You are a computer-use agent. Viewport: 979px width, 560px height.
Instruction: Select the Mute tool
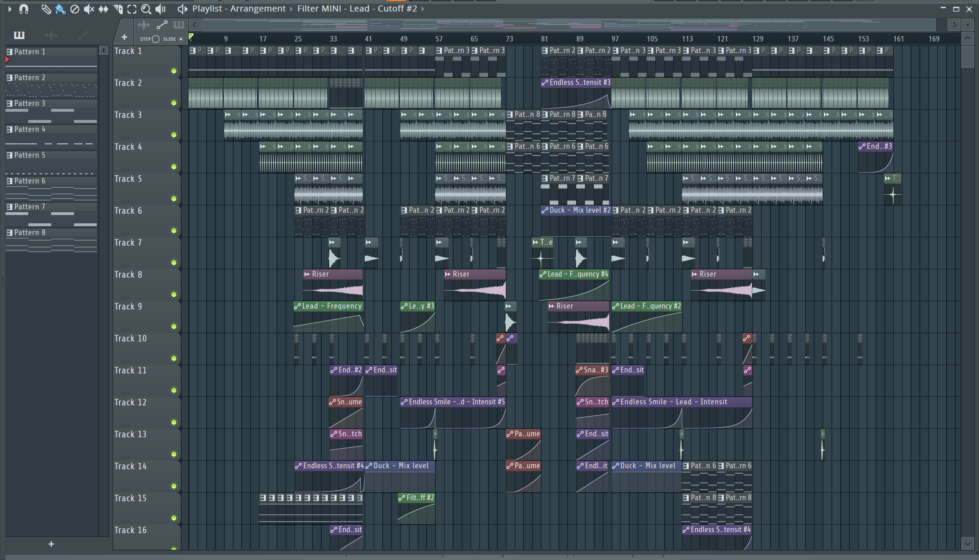(x=89, y=9)
